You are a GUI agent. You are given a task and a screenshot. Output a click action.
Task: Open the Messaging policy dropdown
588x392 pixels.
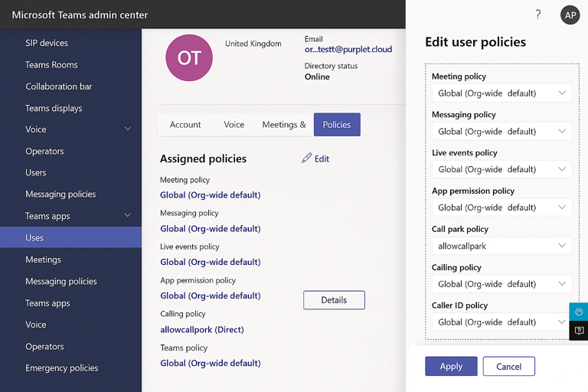point(501,131)
